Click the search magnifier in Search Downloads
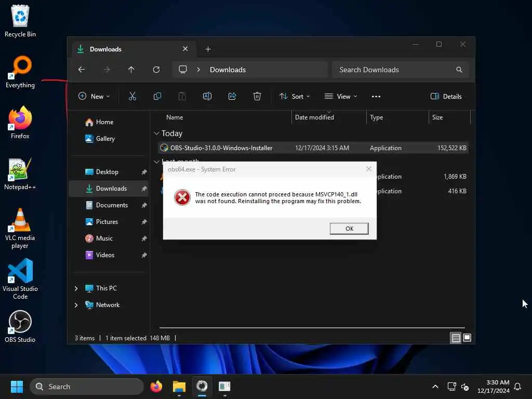The width and height of the screenshot is (532, 399). point(459,70)
